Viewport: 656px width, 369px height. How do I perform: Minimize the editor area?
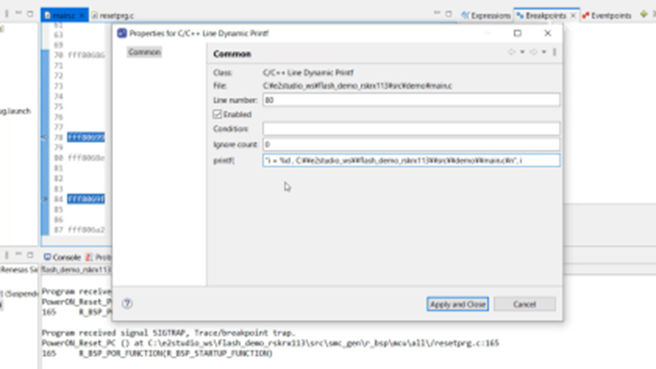coord(437,13)
